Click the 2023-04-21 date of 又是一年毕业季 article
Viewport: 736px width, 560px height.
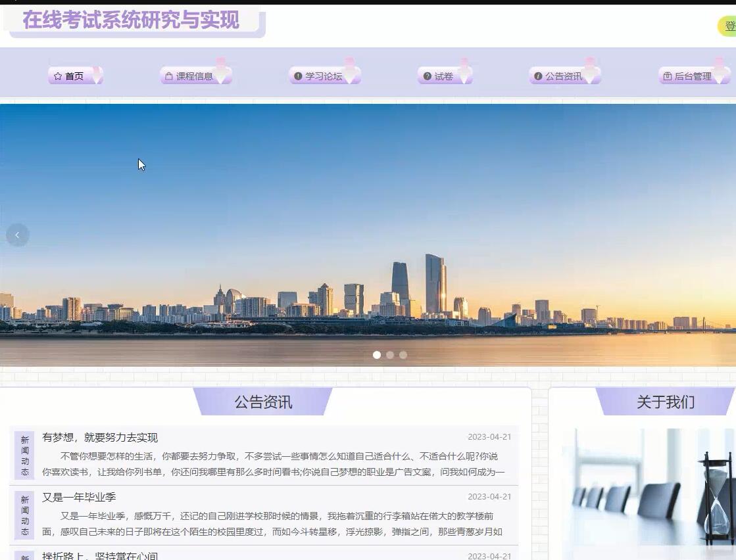click(x=489, y=497)
